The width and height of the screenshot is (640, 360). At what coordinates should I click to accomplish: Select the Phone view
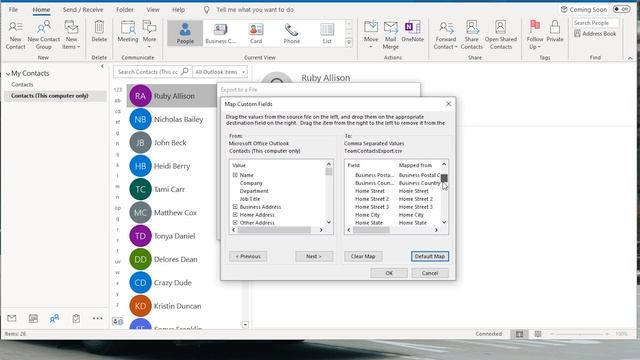(x=291, y=33)
